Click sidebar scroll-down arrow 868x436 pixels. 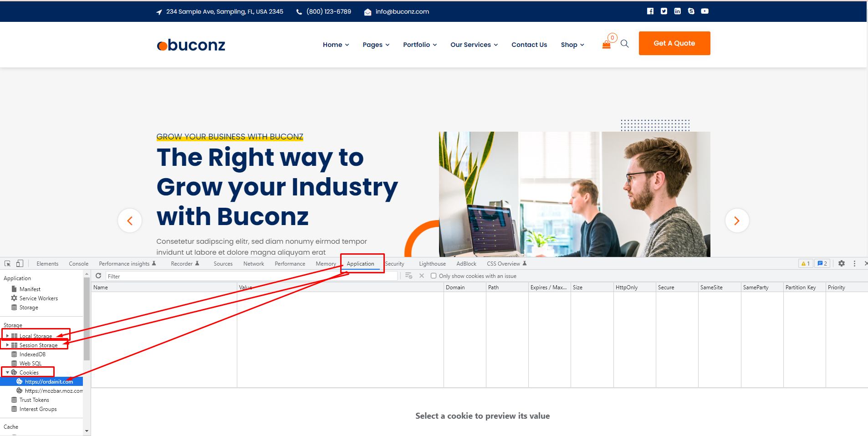point(87,431)
